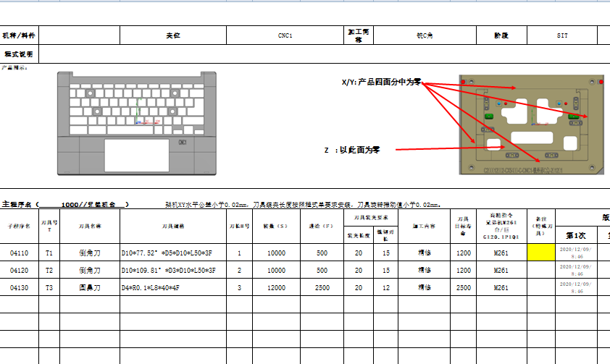The image size is (610, 364).
Task: Click the 备注(特殊刀具) column header
Action: (x=541, y=226)
